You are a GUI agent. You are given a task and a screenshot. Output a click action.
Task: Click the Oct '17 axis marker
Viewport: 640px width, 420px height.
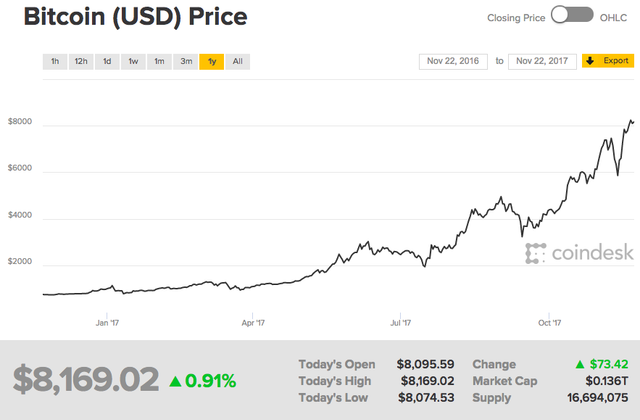[549, 323]
